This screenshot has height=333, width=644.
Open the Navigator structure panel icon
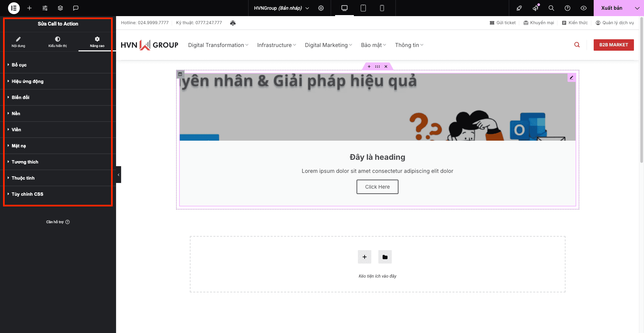click(60, 8)
